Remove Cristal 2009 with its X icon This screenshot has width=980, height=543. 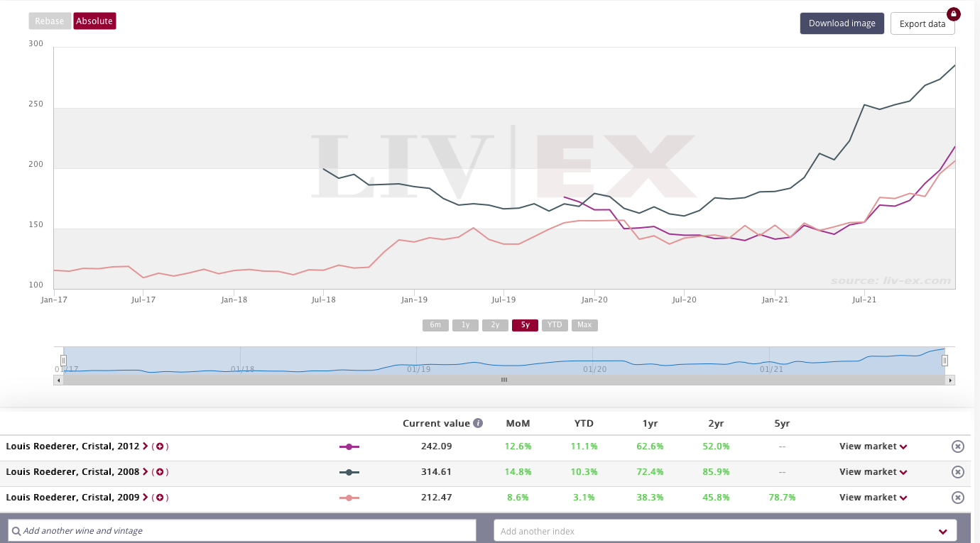tap(957, 498)
